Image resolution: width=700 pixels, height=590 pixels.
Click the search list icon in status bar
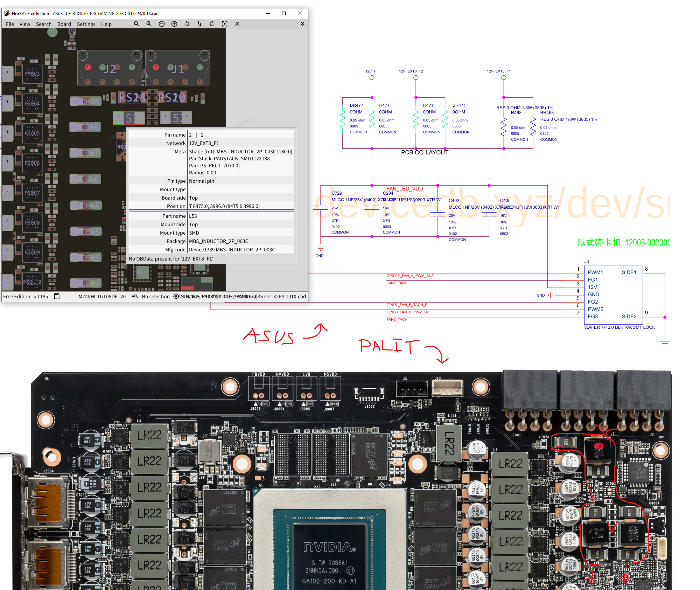135,297
